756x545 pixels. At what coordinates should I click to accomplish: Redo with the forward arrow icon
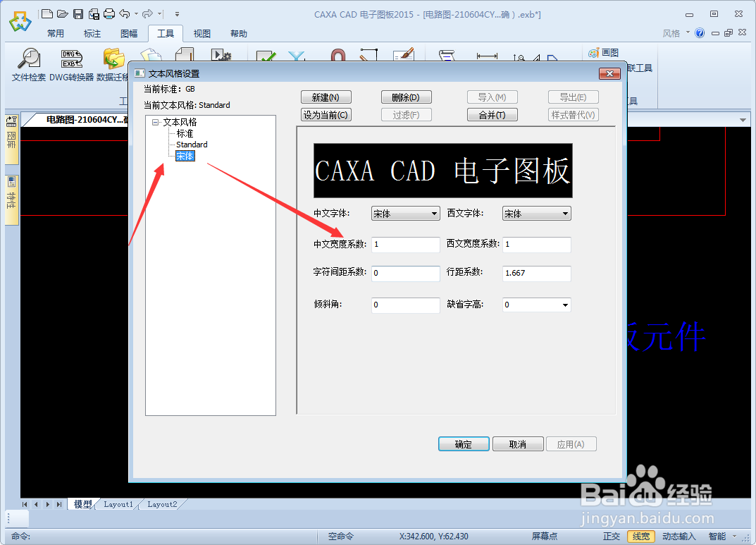[147, 14]
